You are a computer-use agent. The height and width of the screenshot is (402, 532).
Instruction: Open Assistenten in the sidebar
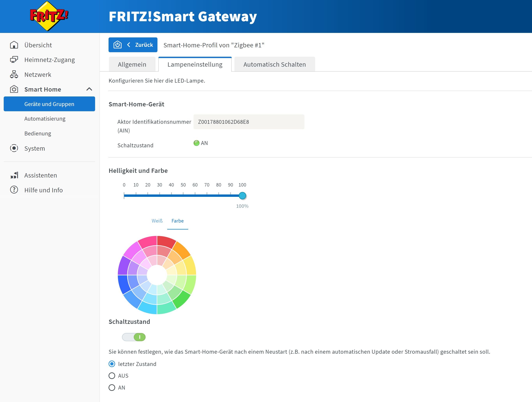pos(41,175)
